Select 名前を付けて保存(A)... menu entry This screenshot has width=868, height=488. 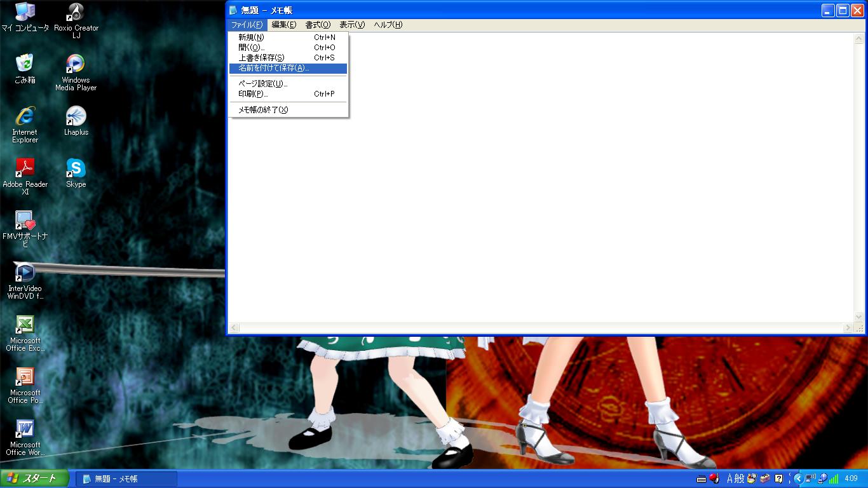pyautogui.click(x=288, y=68)
